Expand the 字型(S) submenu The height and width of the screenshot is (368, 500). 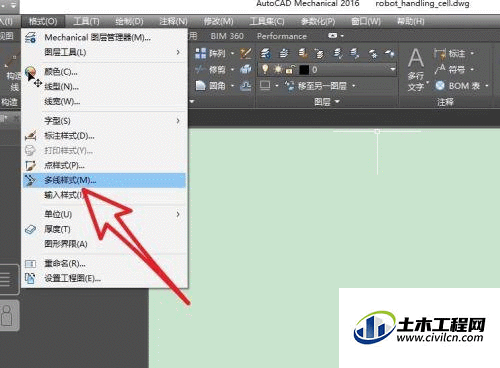tap(104, 121)
